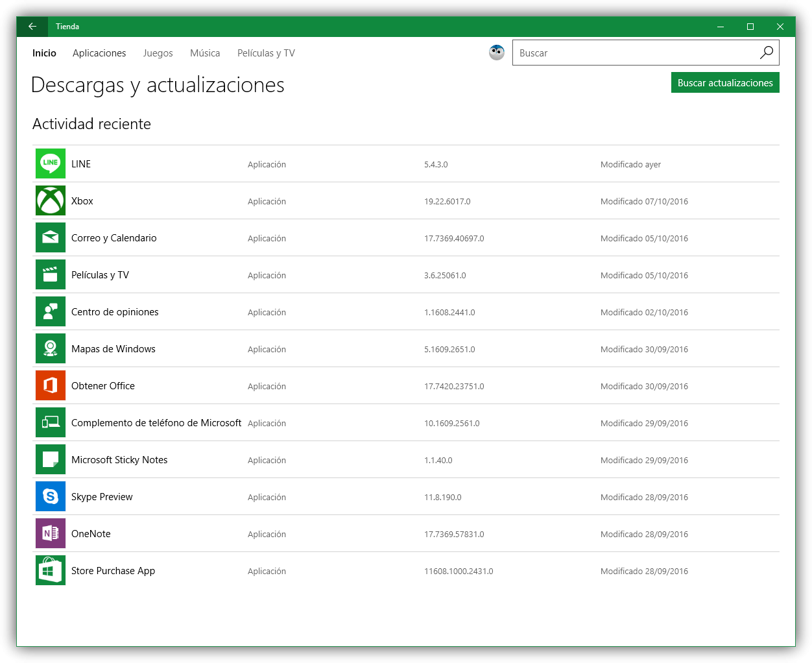The width and height of the screenshot is (812, 663).
Task: Click version 5.4.3.0 text
Action: click(436, 165)
